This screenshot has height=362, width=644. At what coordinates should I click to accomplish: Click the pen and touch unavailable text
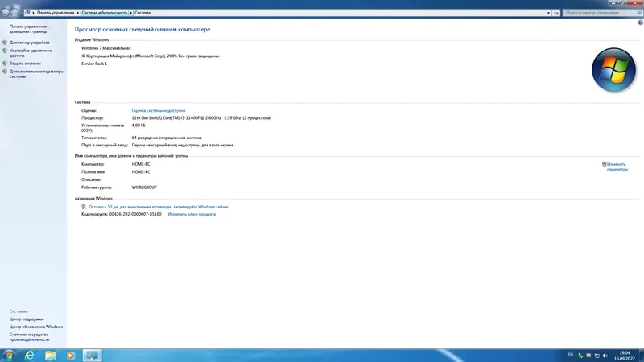pyautogui.click(x=183, y=145)
